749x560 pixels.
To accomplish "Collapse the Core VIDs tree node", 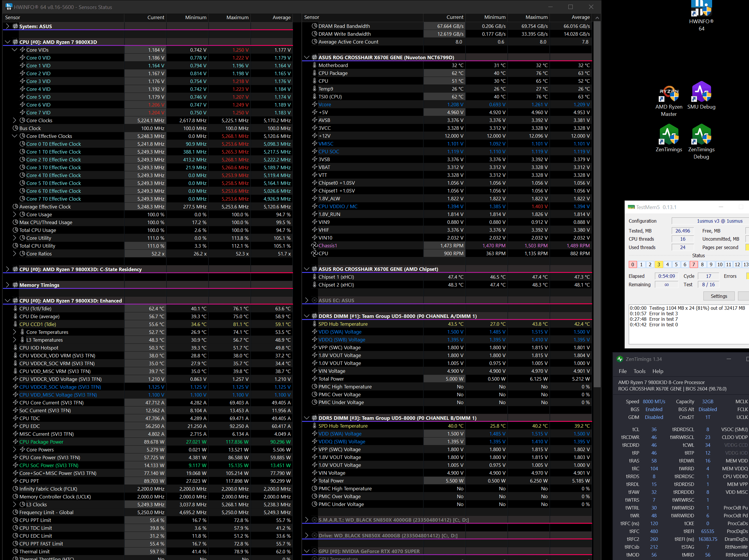I will coord(15,50).
